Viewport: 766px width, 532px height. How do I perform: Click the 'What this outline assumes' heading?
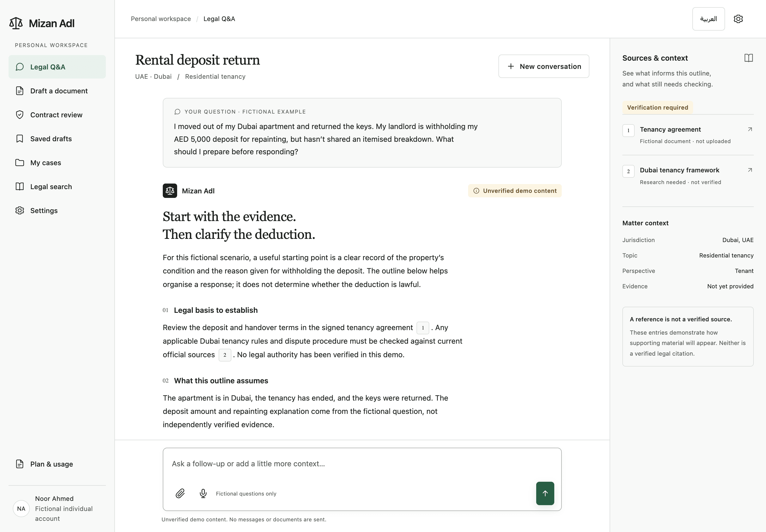221,381
